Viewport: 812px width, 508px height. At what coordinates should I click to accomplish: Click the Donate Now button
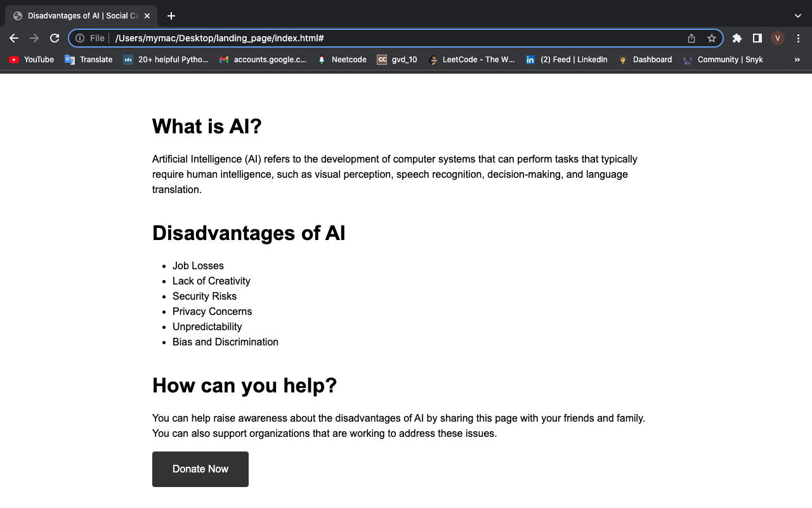[x=200, y=469]
